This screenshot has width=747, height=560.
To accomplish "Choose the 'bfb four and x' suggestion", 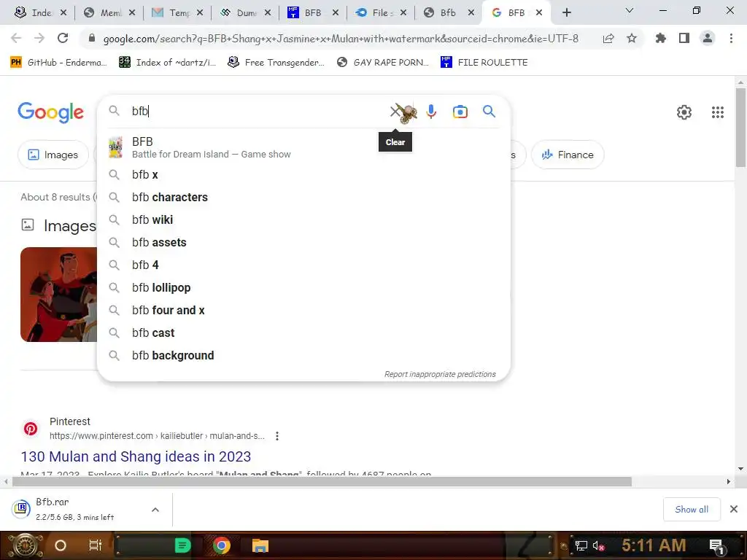I will point(303,311).
